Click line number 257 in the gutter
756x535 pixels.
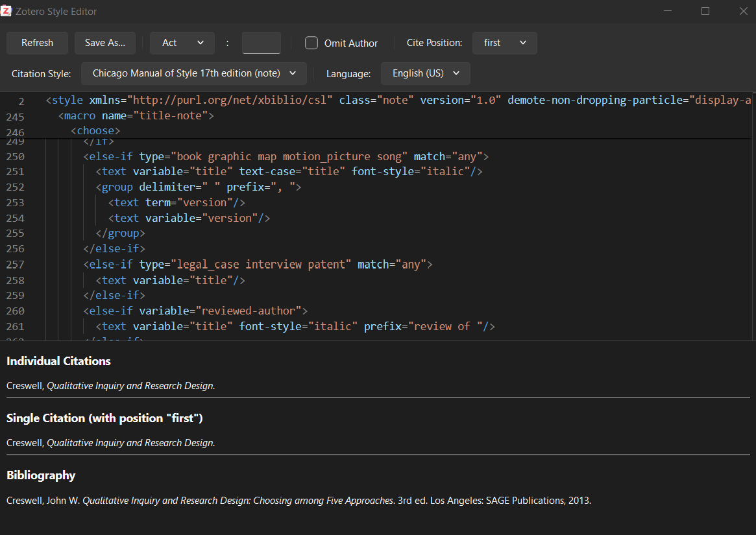15,265
